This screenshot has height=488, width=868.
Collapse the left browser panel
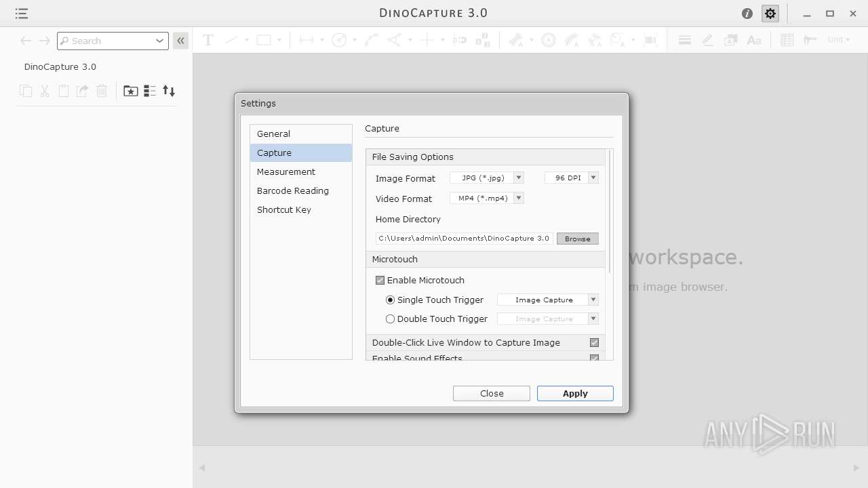[x=180, y=41]
